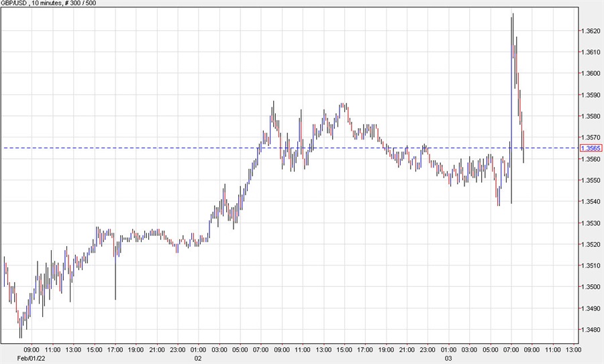This screenshot has width=604, height=364.
Task: Click the 1.3590 price axis label
Action: (x=592, y=95)
